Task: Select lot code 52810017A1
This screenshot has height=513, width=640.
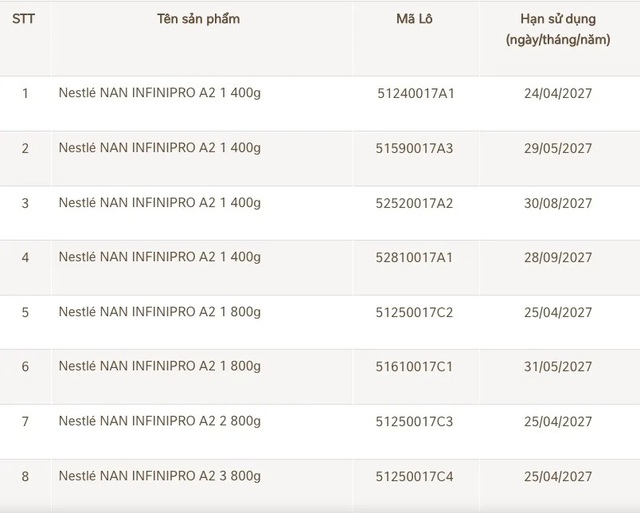Action: (x=415, y=258)
